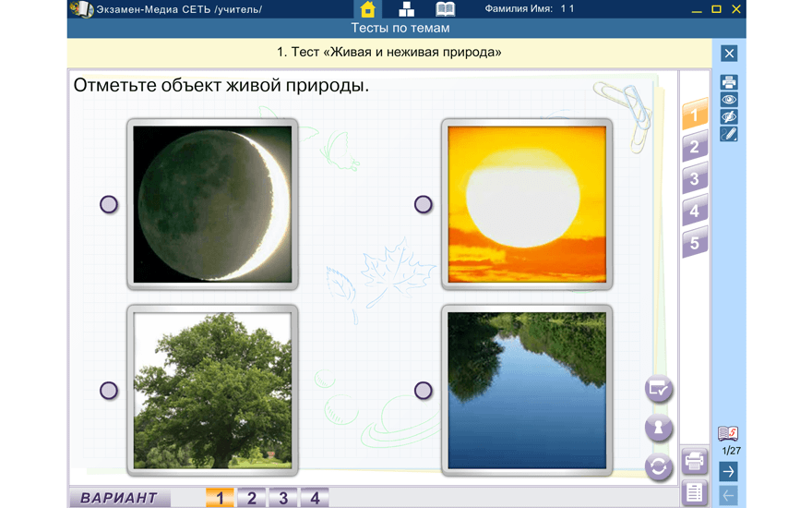The width and height of the screenshot is (812, 508).
Task: Click the round keyhole hint button
Action: tap(659, 429)
